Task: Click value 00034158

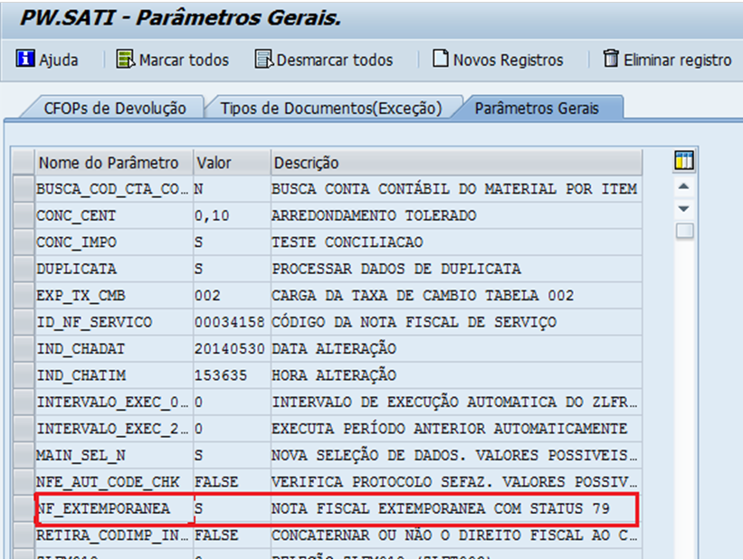Action: 232,322
